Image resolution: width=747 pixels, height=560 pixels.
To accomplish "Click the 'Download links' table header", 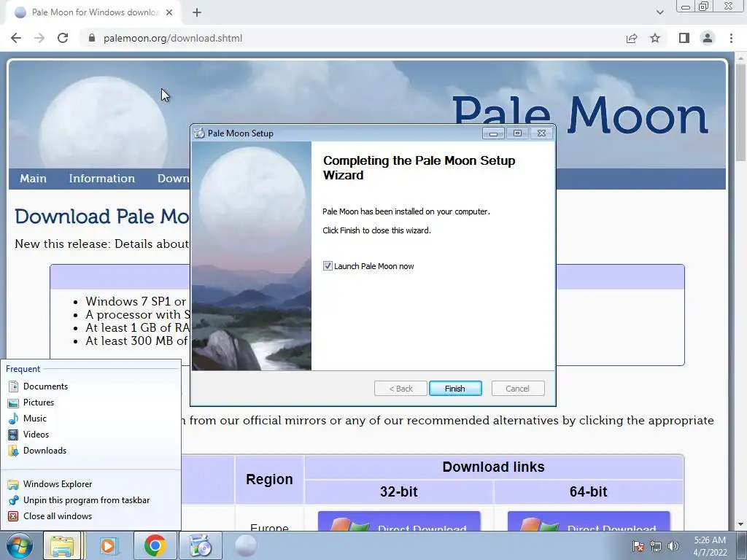I will 494,467.
